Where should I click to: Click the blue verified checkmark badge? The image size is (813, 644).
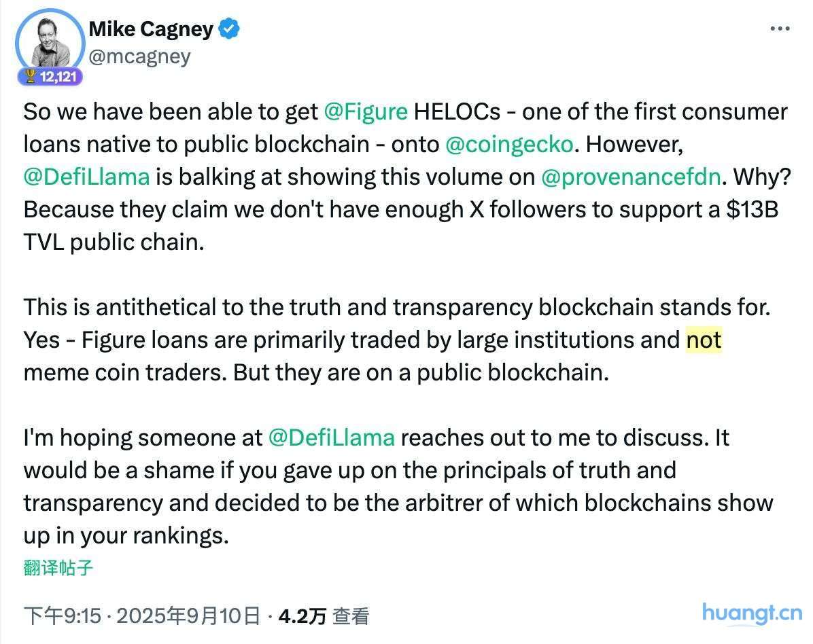click(229, 29)
